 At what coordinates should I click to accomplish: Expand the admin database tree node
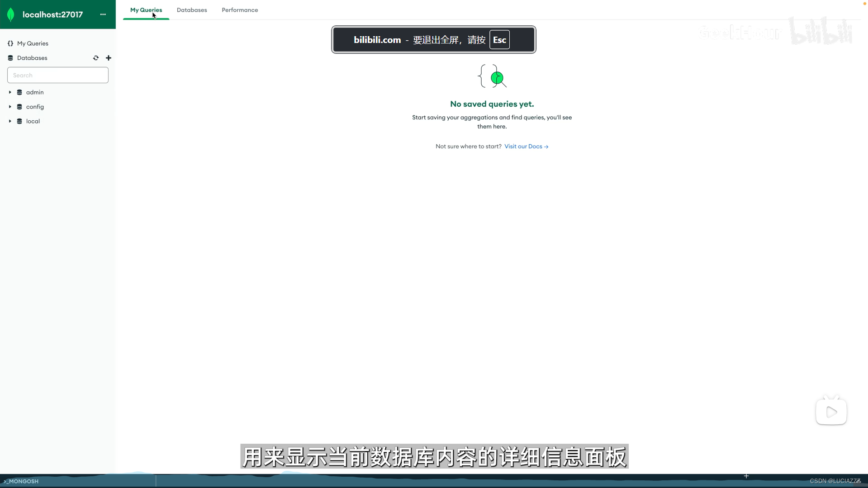[9, 92]
